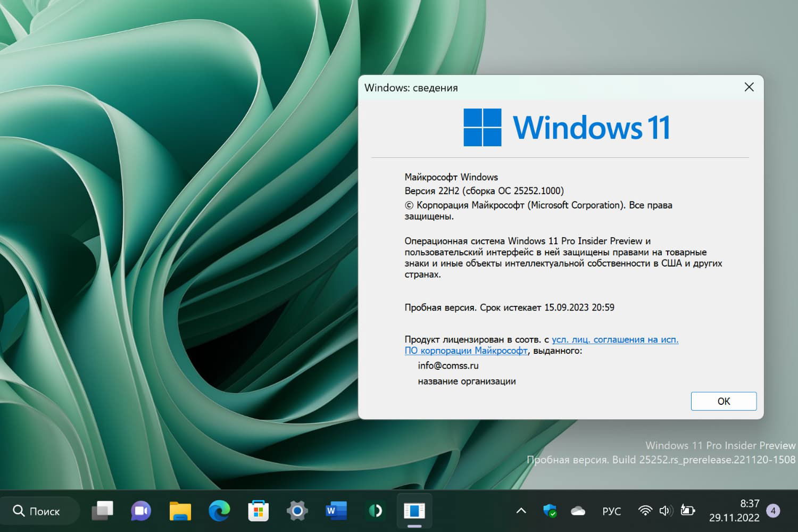The height and width of the screenshot is (532, 798).
Task: Open File Explorer from the taskbar
Action: (x=180, y=511)
